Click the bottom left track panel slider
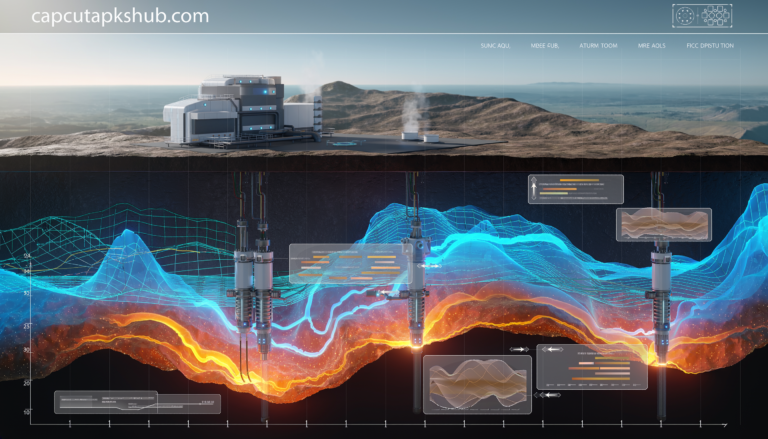Screen dimensions: 768x439 138,403
